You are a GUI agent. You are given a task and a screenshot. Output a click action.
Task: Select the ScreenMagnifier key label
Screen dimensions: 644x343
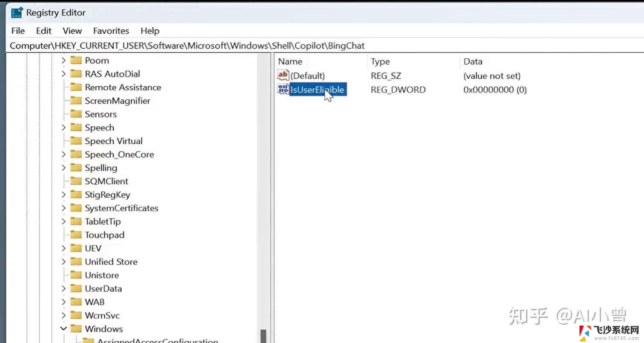pos(117,101)
